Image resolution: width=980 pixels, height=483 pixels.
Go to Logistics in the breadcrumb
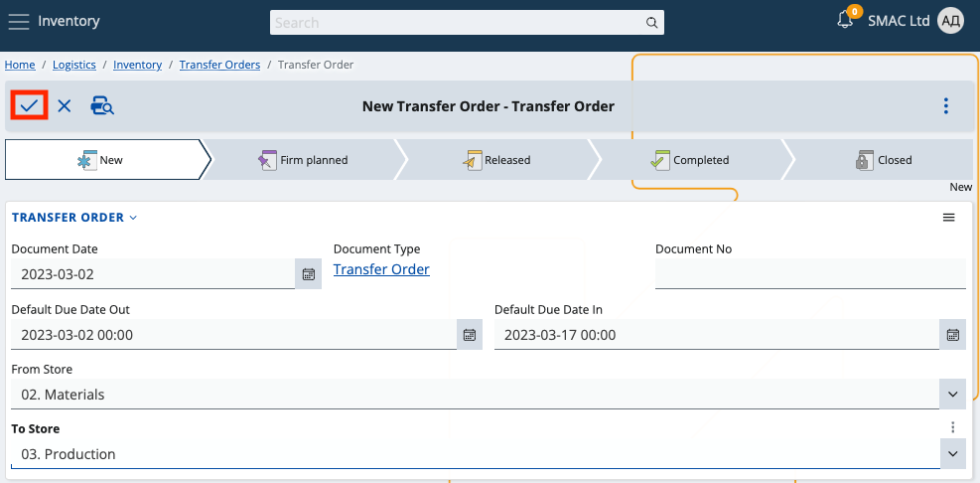tap(74, 65)
